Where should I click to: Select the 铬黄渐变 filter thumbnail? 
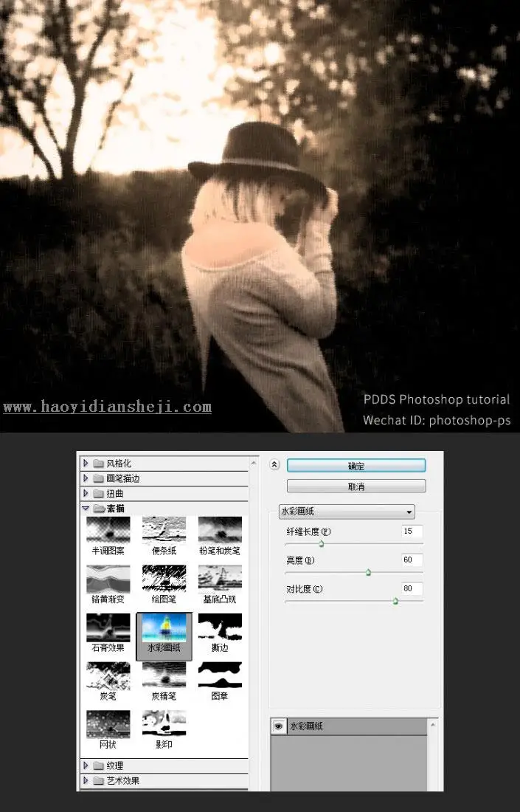[x=108, y=578]
